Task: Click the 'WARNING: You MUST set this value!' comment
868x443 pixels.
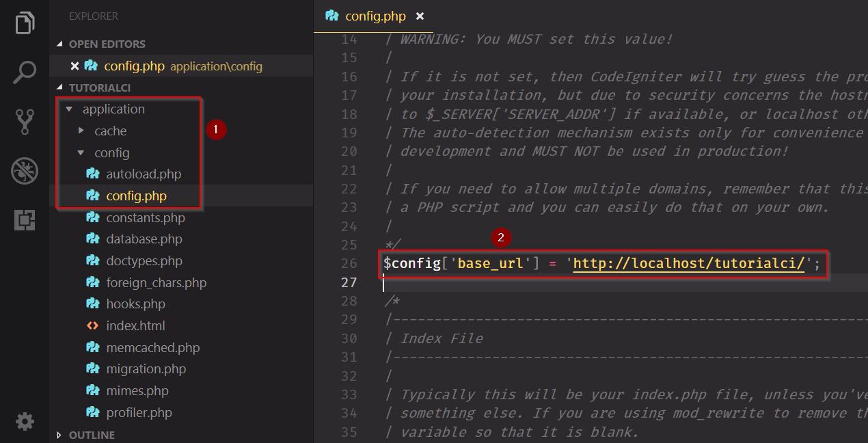Action: pyautogui.click(x=536, y=39)
